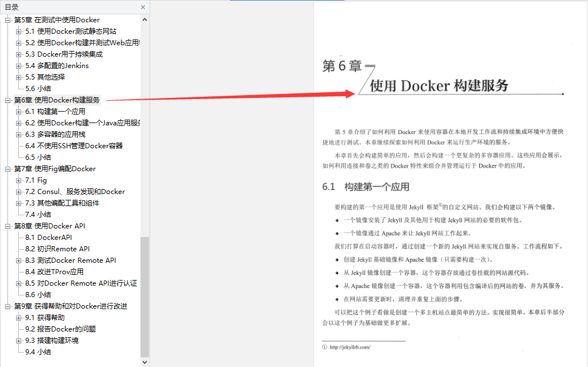Go to section 7.2 Consul、服务发现和Docker

75,192
